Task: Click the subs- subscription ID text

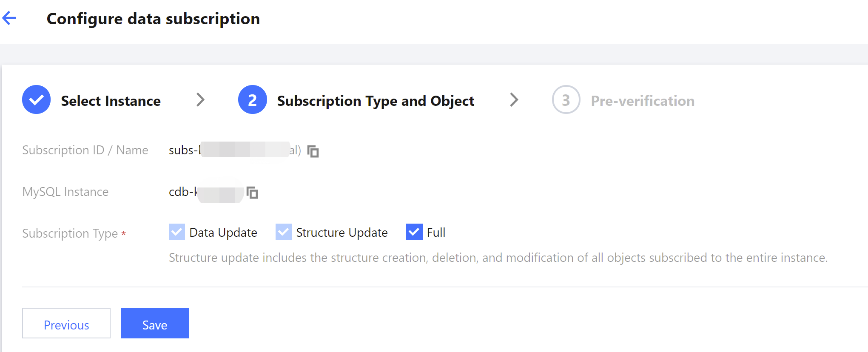Action: click(x=184, y=150)
